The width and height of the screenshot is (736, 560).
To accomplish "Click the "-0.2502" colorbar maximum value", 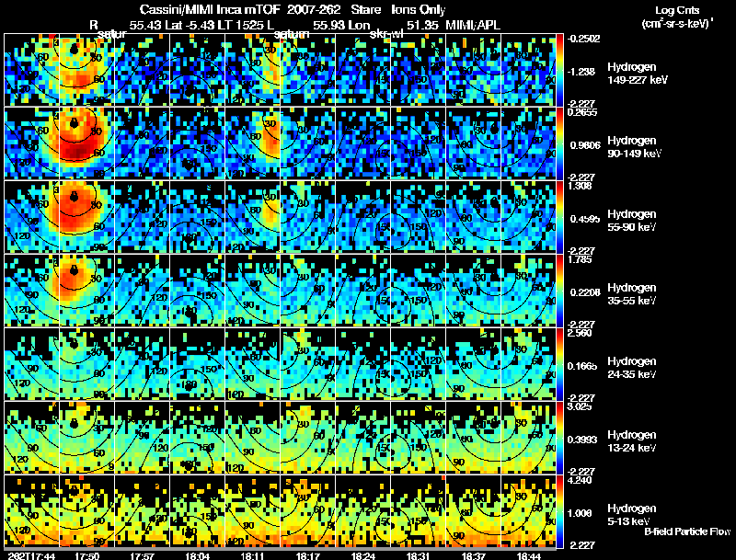I will coord(583,39).
